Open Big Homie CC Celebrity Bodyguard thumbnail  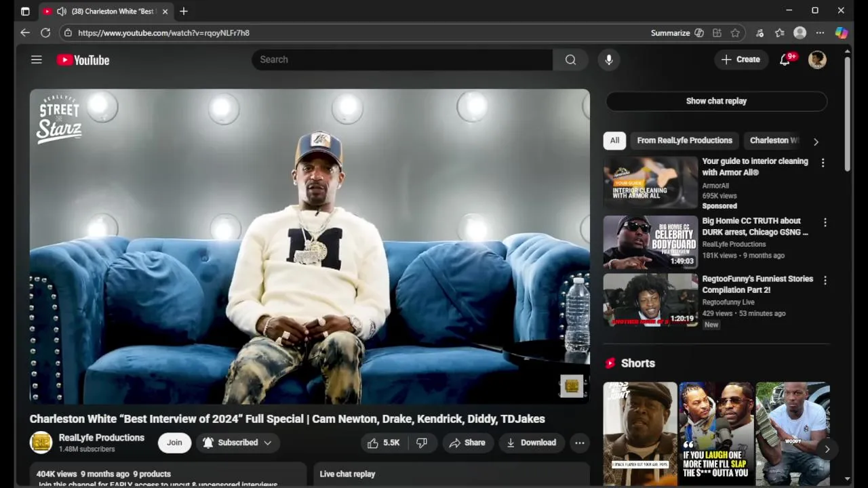(650, 242)
